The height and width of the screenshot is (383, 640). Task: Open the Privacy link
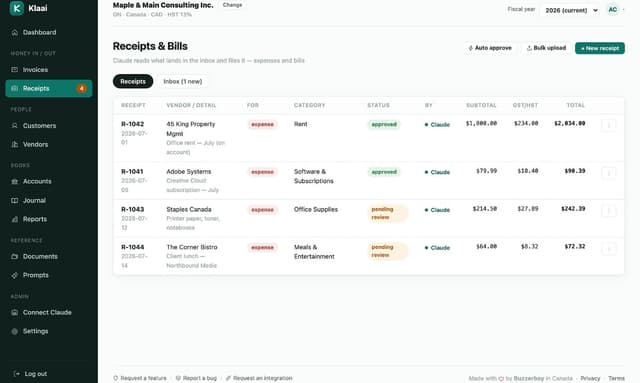[590, 378]
